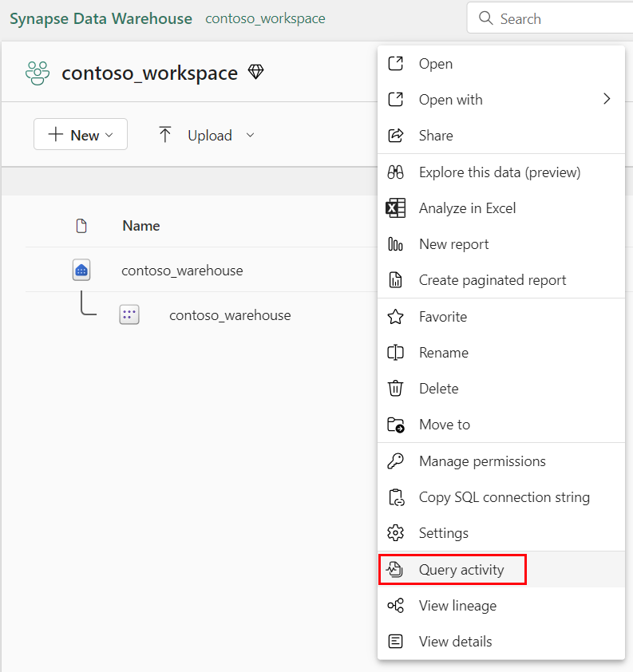Expand the New dropdown
Screen dimensions: 633x672
tap(80, 134)
